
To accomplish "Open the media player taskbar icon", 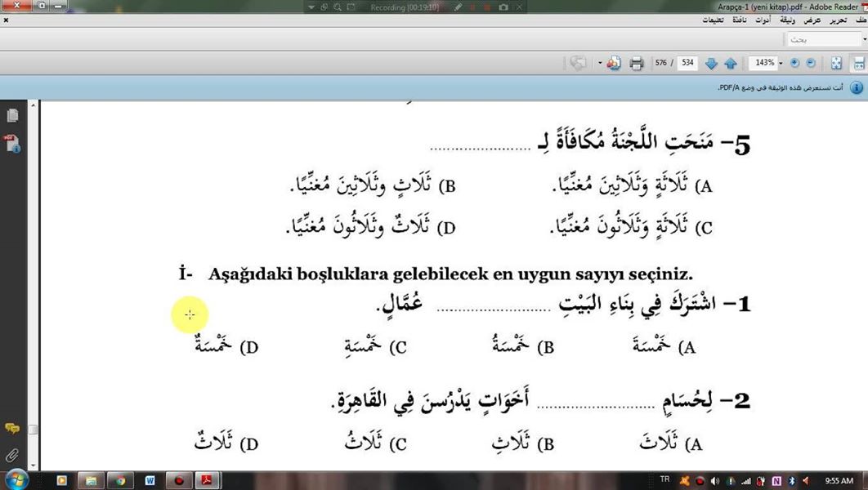I will point(61,480).
